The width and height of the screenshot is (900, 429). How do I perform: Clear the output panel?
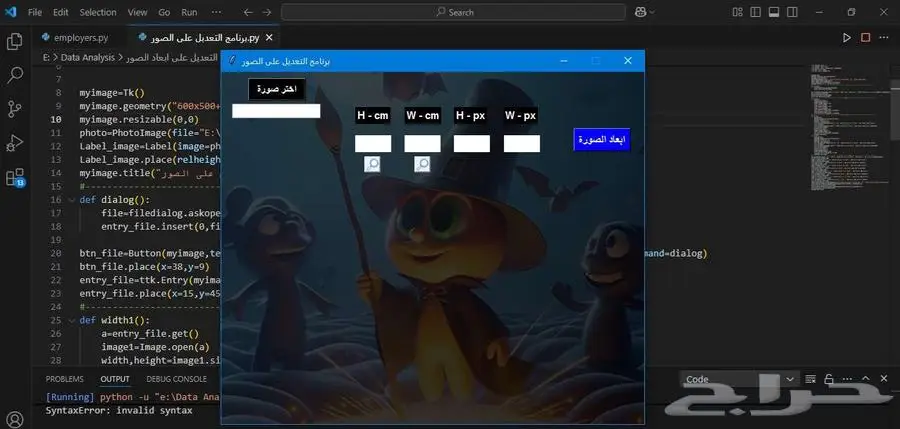pyautogui.click(x=810, y=379)
